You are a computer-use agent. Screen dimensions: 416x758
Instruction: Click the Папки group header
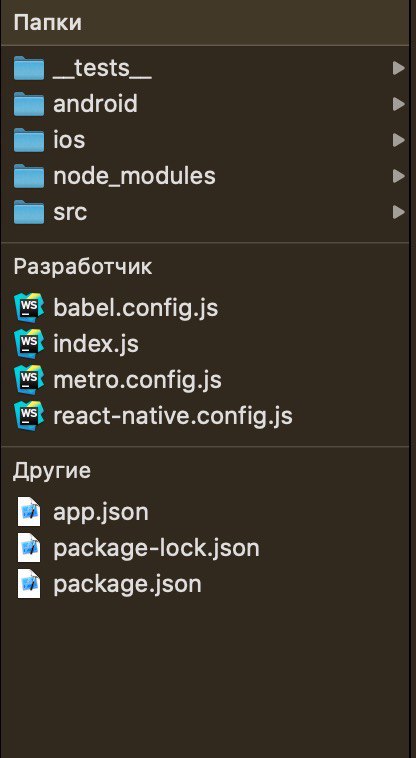click(x=47, y=23)
